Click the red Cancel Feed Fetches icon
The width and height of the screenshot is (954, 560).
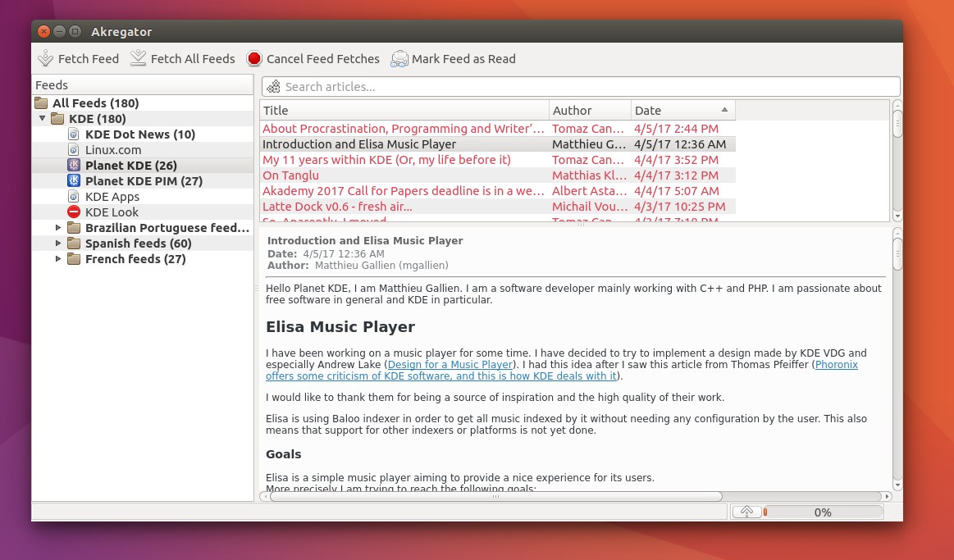pos(254,58)
